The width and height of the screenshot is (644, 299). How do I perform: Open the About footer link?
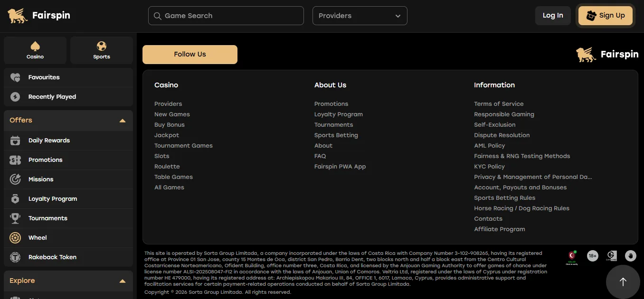(323, 146)
